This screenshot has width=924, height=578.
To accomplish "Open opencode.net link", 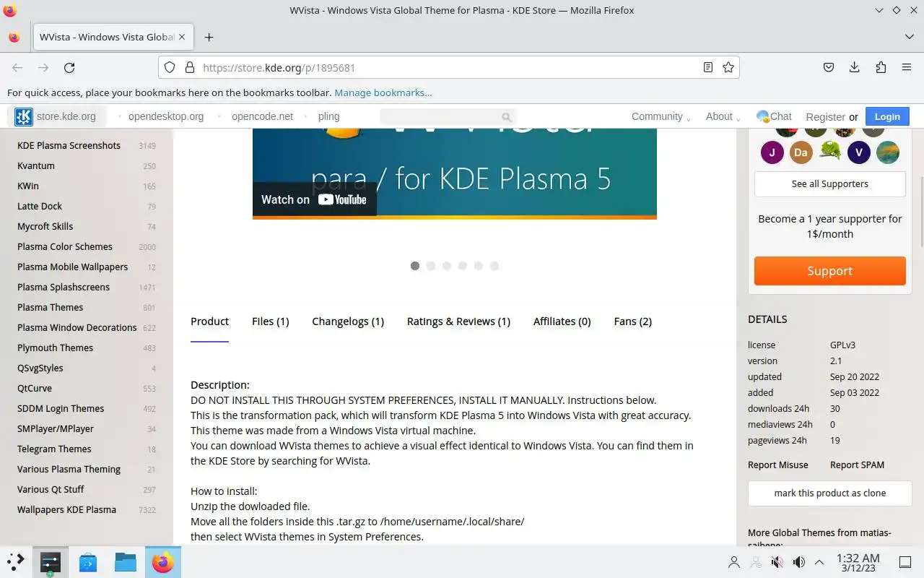I will pos(262,116).
